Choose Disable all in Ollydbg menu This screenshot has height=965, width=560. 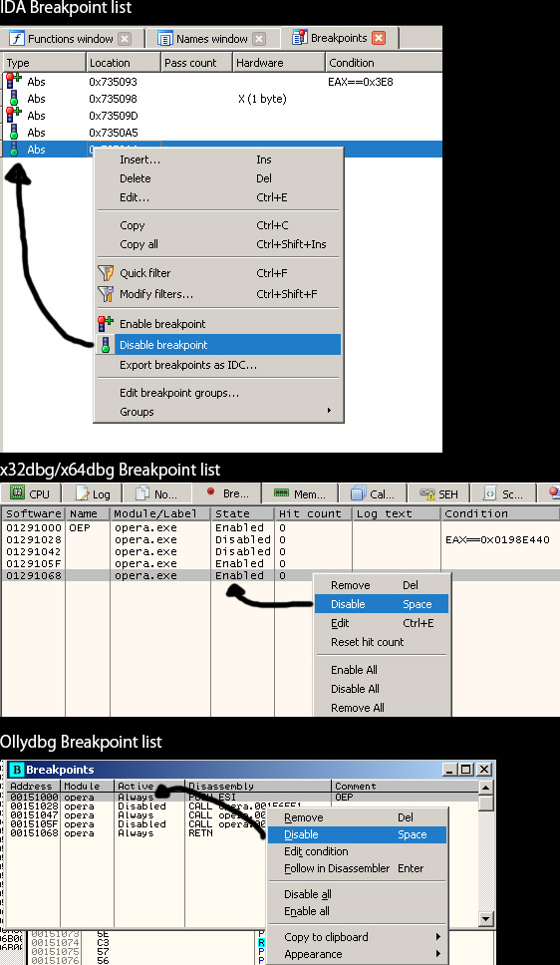coord(357,894)
